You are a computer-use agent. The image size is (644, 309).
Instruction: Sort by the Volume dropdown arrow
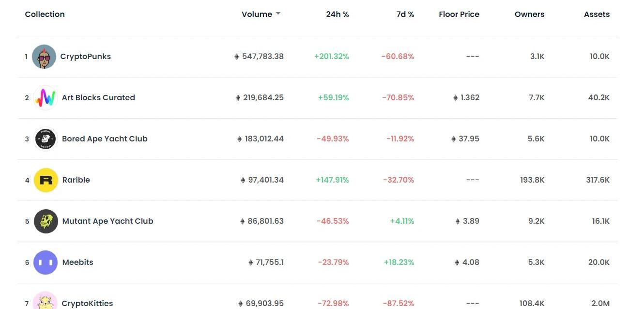[278, 14]
